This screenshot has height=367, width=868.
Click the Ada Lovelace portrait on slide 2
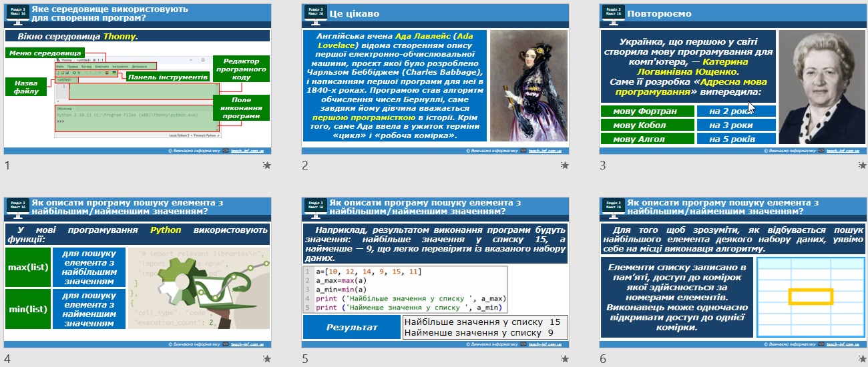tap(528, 85)
